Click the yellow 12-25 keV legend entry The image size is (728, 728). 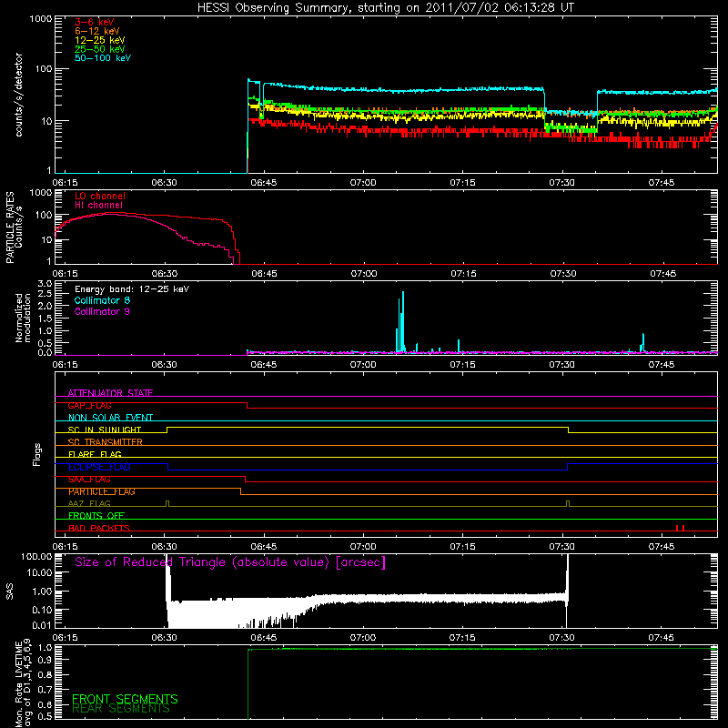pos(100,40)
